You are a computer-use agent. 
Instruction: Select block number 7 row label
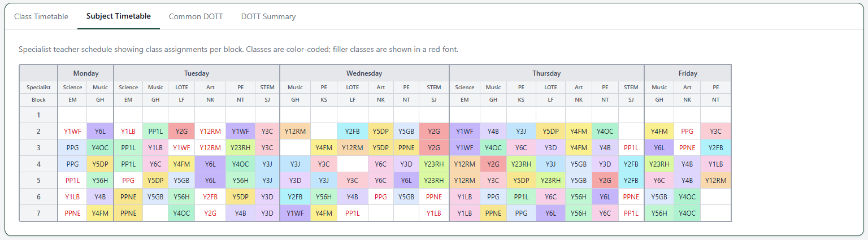(x=38, y=213)
